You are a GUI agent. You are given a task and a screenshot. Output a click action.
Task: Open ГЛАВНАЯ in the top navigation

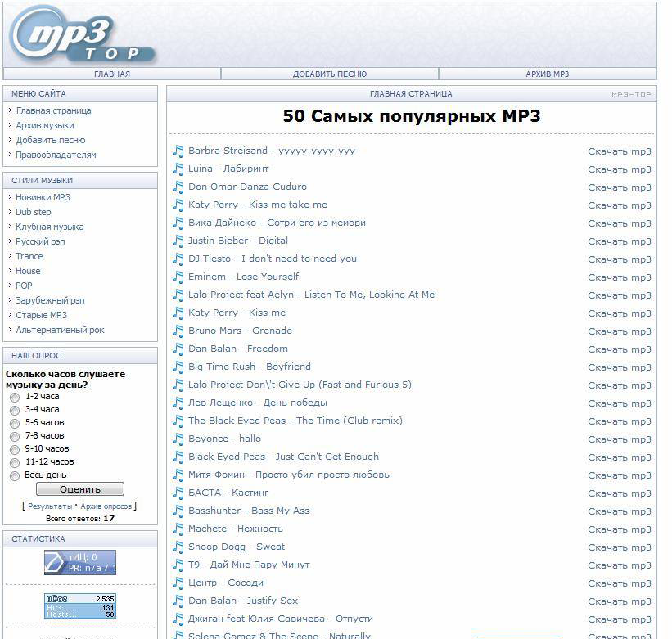click(x=112, y=74)
